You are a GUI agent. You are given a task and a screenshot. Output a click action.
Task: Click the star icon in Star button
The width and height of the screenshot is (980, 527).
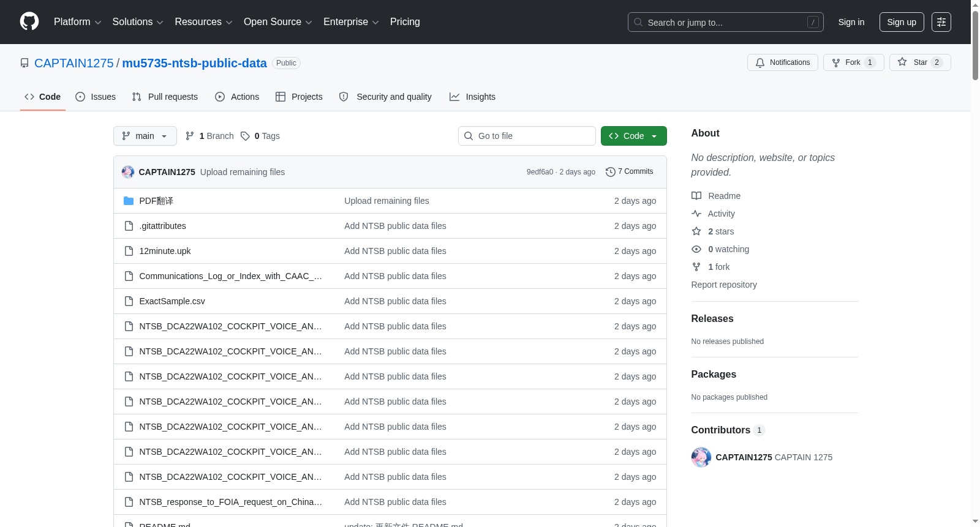point(902,62)
